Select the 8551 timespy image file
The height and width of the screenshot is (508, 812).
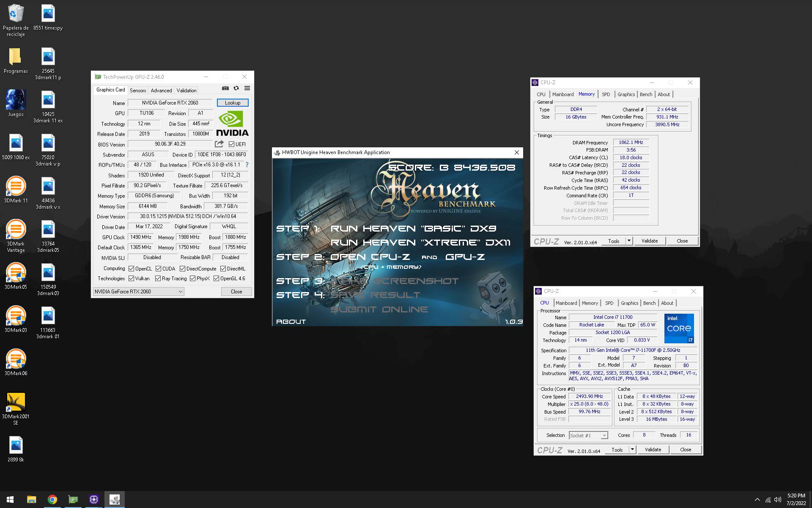(x=48, y=17)
